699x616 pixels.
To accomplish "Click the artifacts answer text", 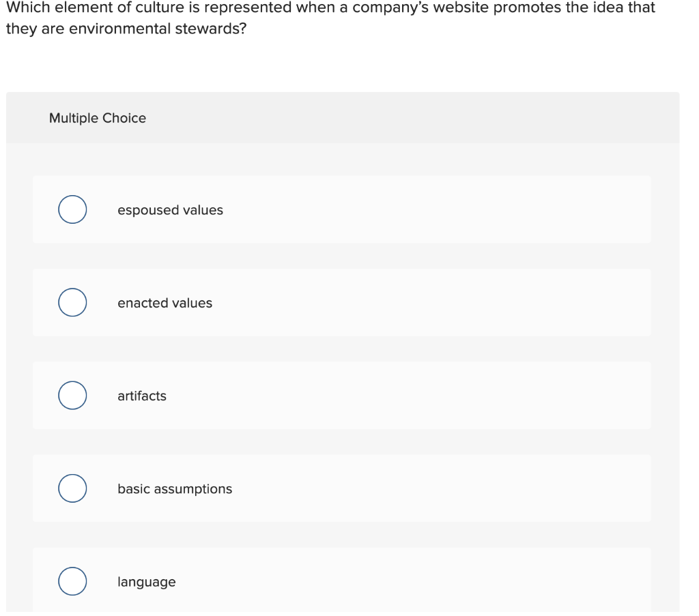I will (x=141, y=396).
